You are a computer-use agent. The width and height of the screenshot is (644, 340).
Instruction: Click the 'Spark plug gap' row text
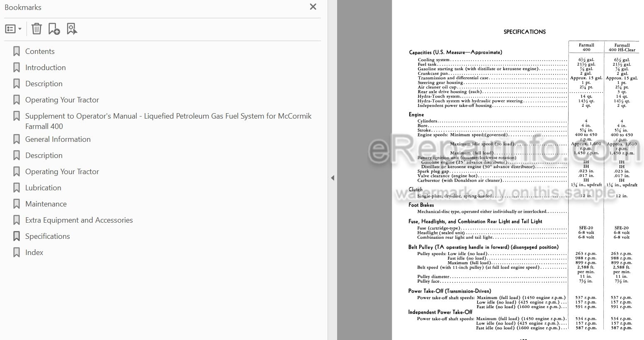tap(433, 171)
